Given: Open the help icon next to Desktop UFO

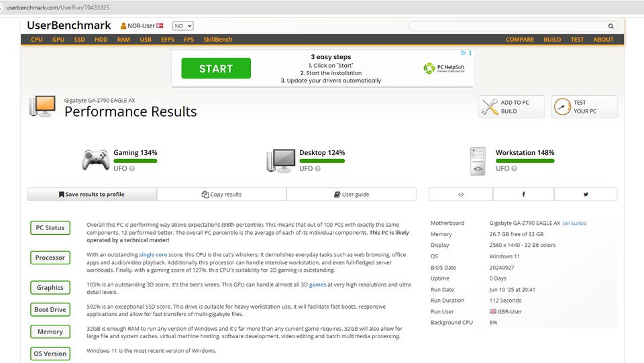Looking at the screenshot, I should 317,168.
